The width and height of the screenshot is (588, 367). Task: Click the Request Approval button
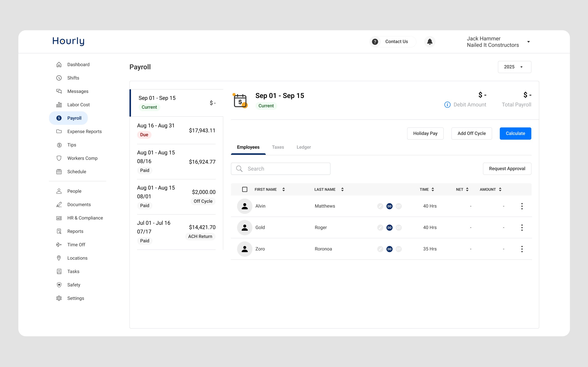[507, 169]
